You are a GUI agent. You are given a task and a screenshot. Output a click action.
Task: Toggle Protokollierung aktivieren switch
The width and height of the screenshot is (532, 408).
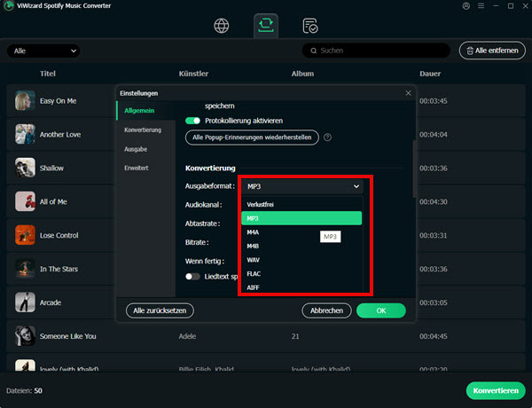(x=192, y=121)
